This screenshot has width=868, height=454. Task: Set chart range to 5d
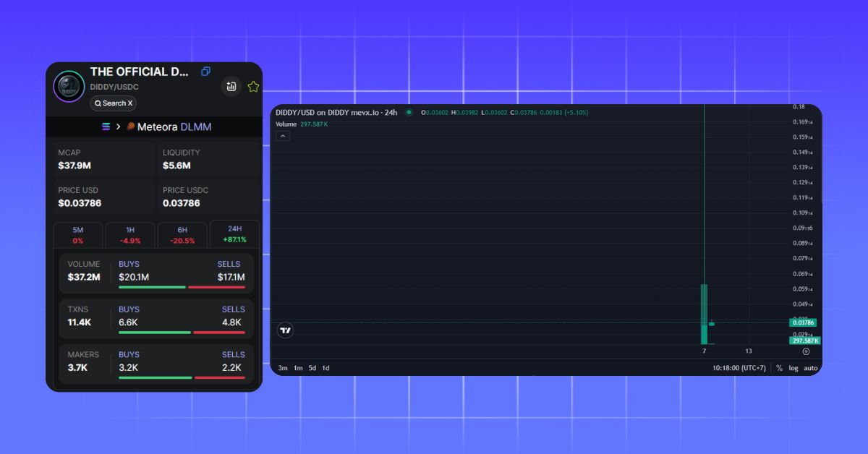(312, 368)
